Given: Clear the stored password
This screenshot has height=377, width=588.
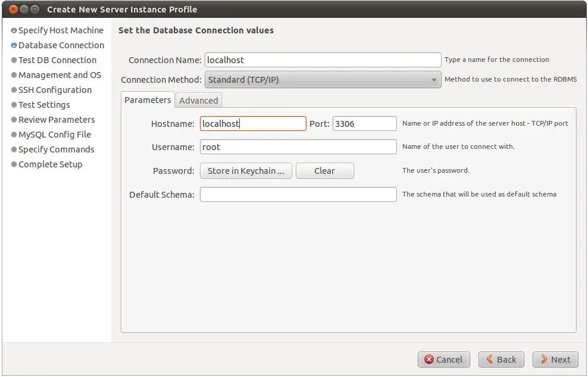Looking at the screenshot, I should [x=324, y=171].
